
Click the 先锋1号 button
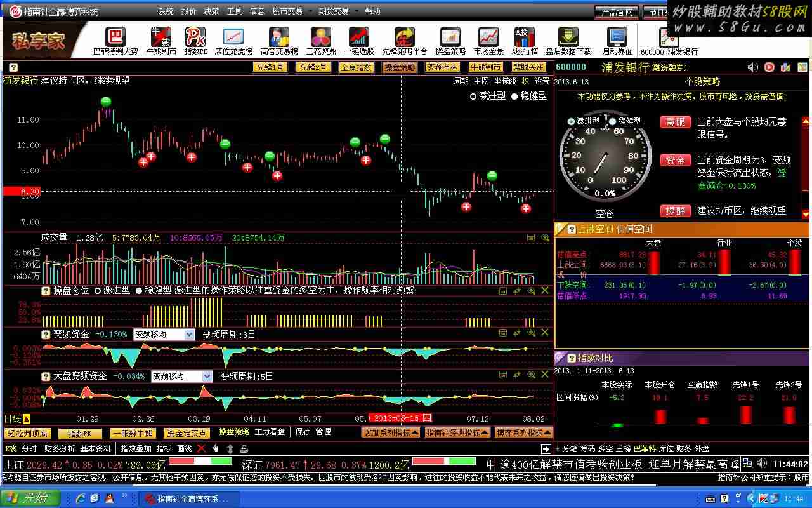[x=270, y=67]
